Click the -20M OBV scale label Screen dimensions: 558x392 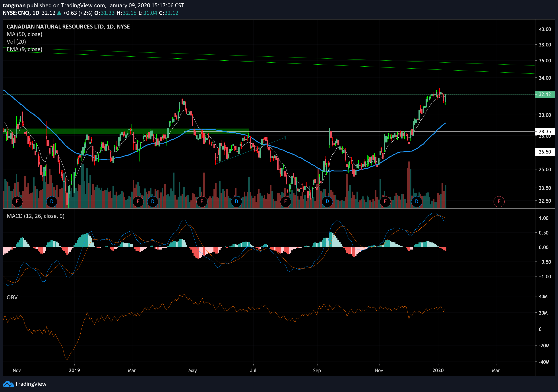(x=544, y=346)
